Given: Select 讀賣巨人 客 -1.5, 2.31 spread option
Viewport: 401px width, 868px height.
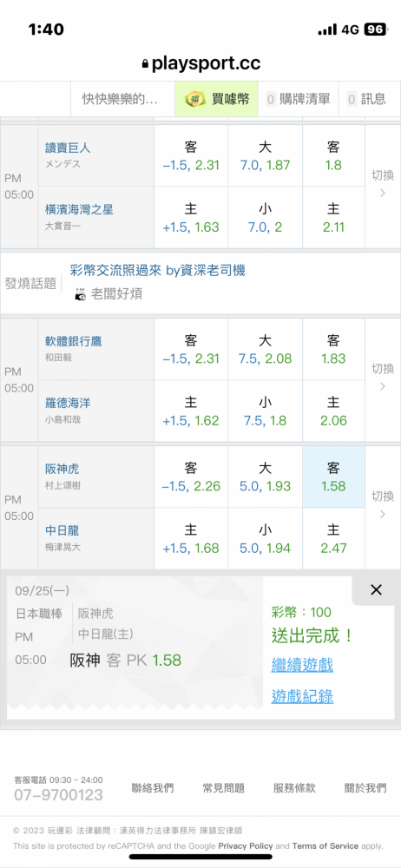Looking at the screenshot, I should [x=191, y=155].
